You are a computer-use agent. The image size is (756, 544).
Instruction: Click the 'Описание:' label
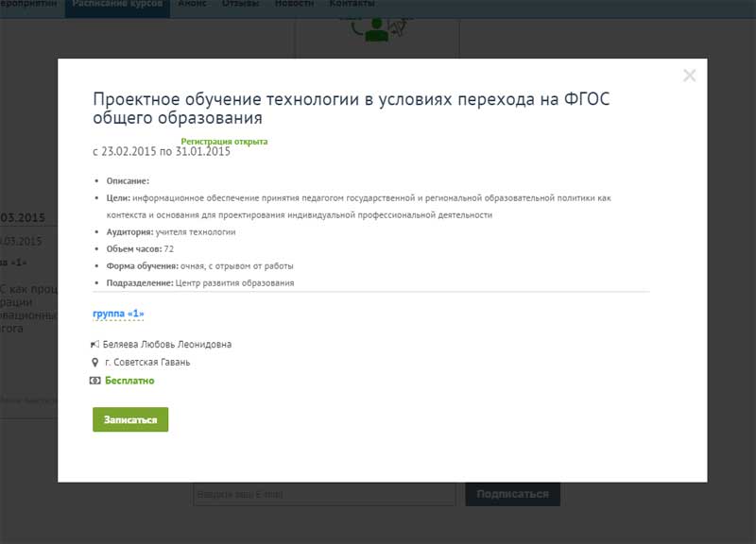coord(128,181)
